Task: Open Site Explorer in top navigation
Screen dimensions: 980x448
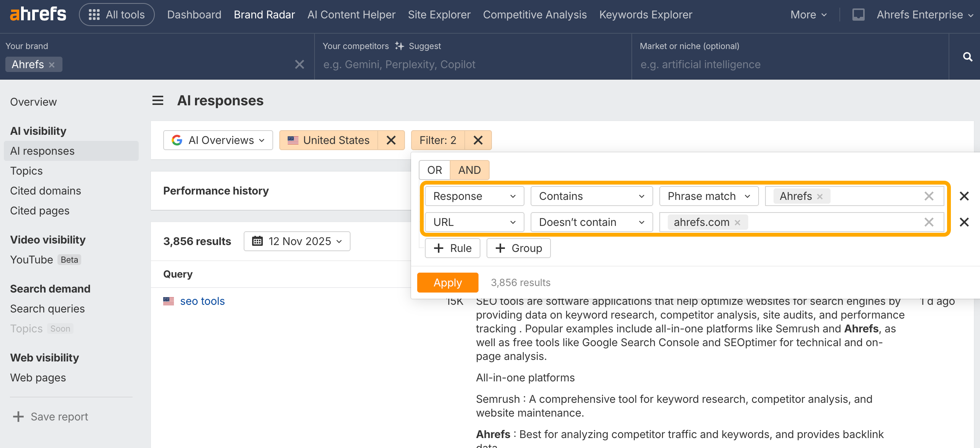Action: [x=439, y=15]
